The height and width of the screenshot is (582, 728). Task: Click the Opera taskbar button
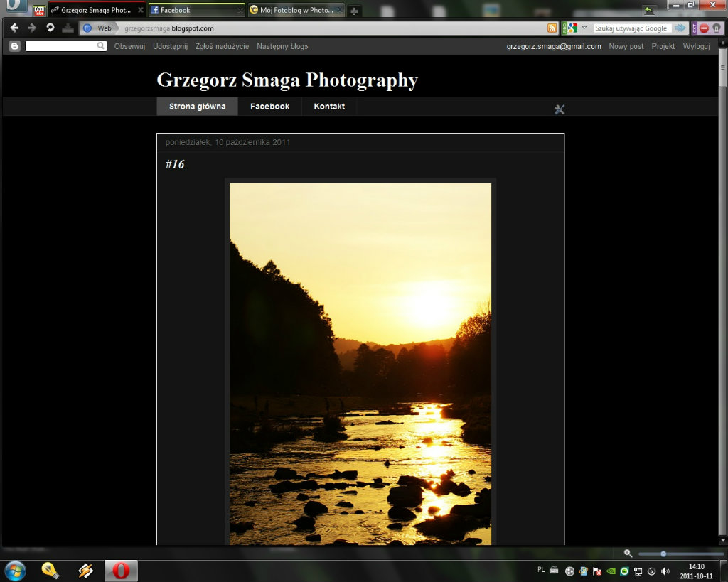121,571
